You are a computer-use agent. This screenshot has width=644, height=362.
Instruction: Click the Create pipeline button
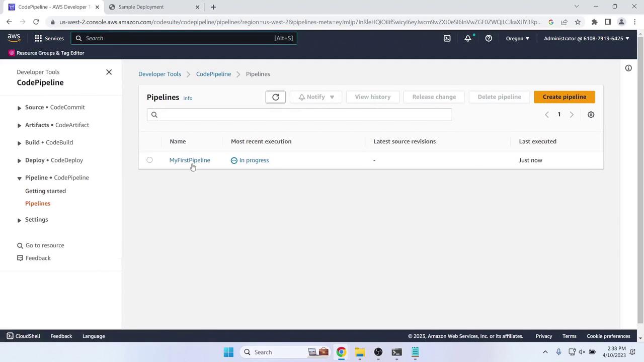(565, 97)
